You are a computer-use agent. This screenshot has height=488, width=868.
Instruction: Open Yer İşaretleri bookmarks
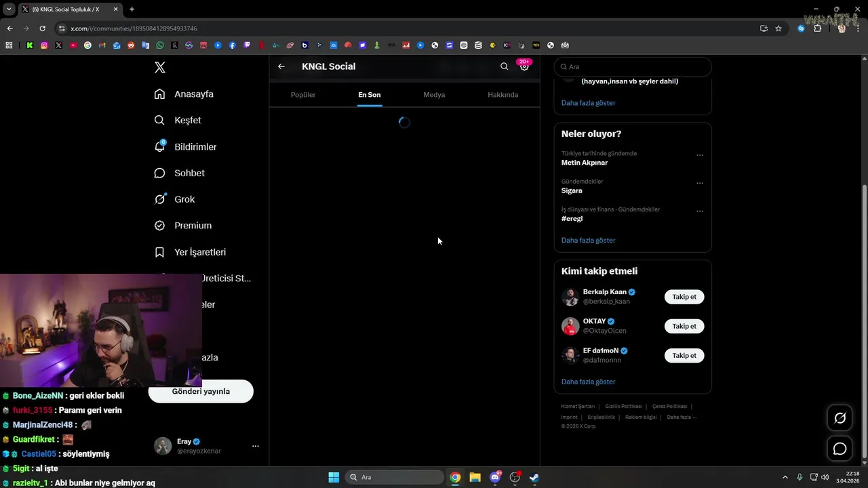tap(200, 252)
